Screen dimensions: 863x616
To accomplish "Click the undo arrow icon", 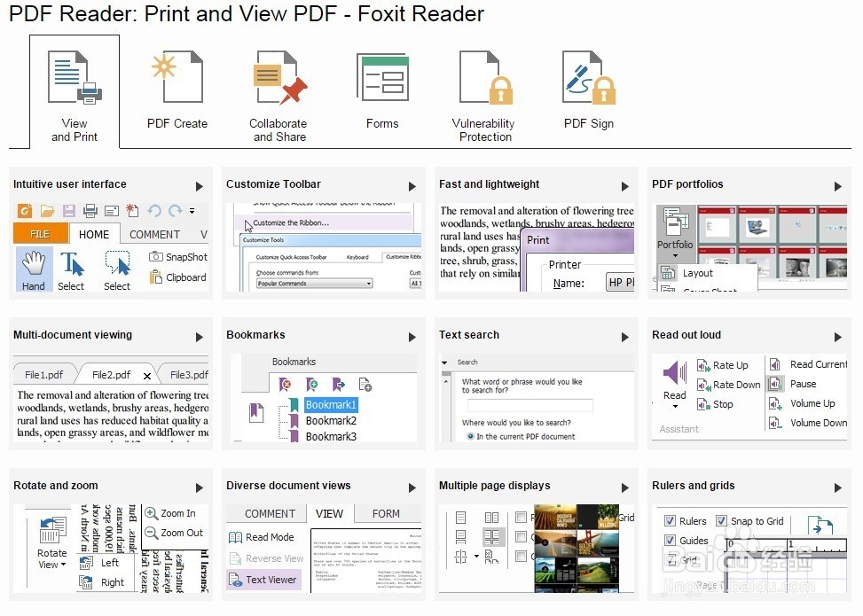I will click(154, 210).
